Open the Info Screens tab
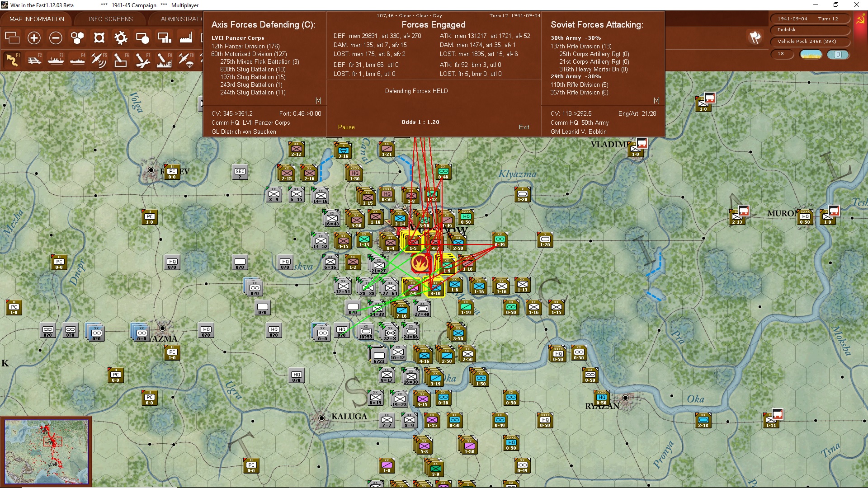The width and height of the screenshot is (868, 488). [111, 19]
